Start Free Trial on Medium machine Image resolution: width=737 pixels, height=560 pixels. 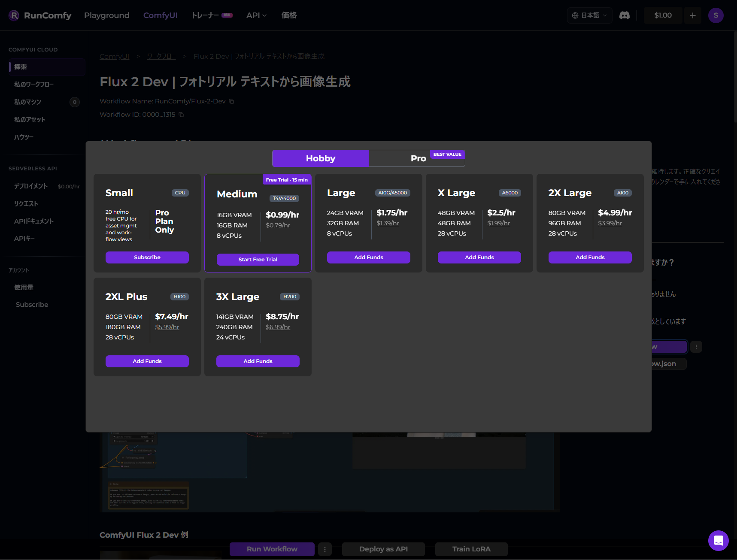258,260
